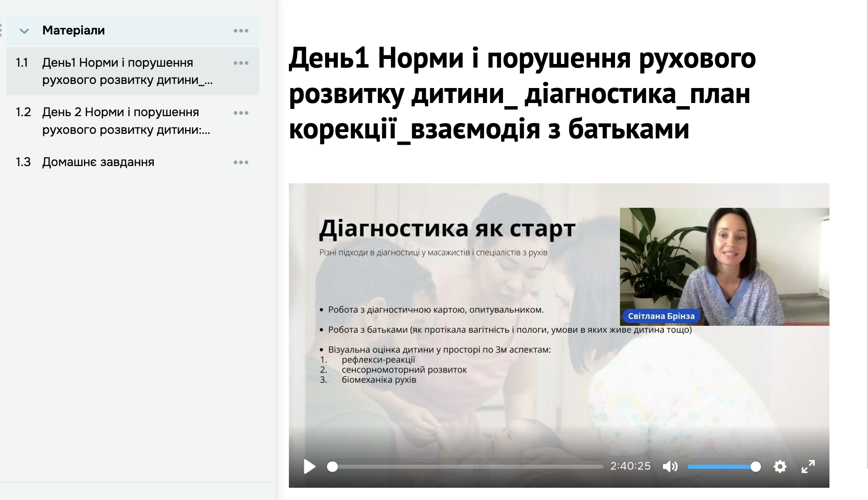Viewport: 868px width, 500px height.
Task: Open three-dot menu for lesson 1.1
Action: [x=241, y=63]
